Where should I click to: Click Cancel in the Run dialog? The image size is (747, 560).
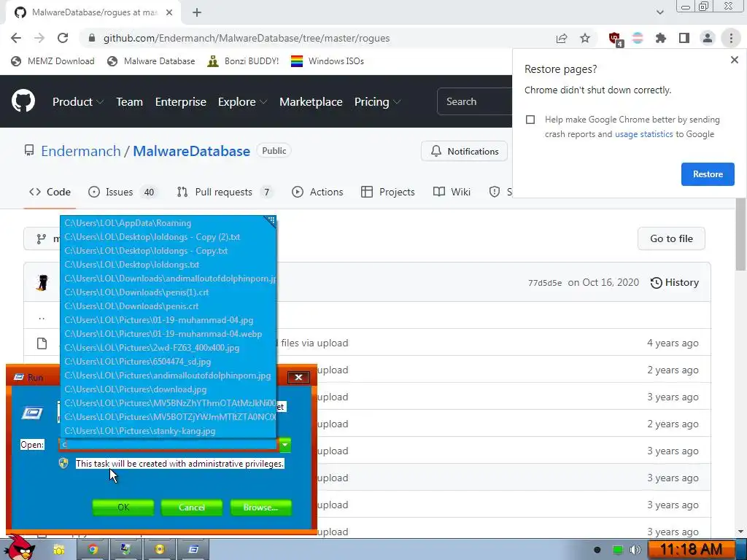[192, 507]
